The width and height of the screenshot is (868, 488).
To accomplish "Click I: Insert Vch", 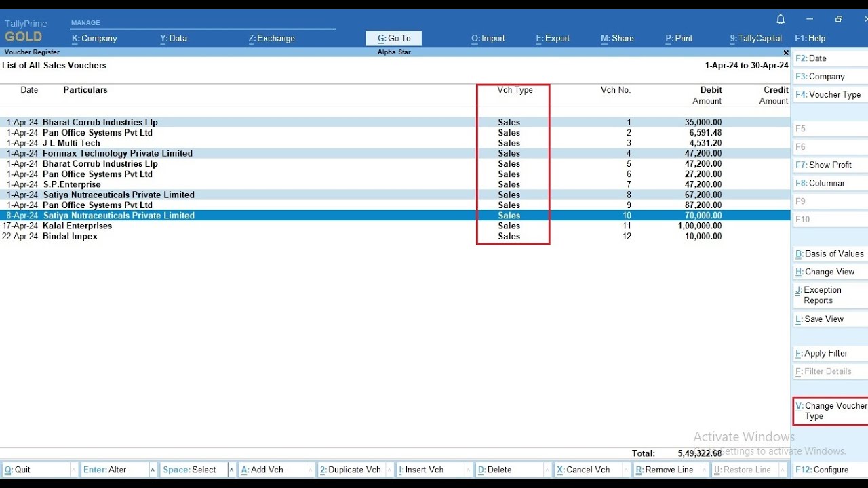I will pyautogui.click(x=431, y=470).
